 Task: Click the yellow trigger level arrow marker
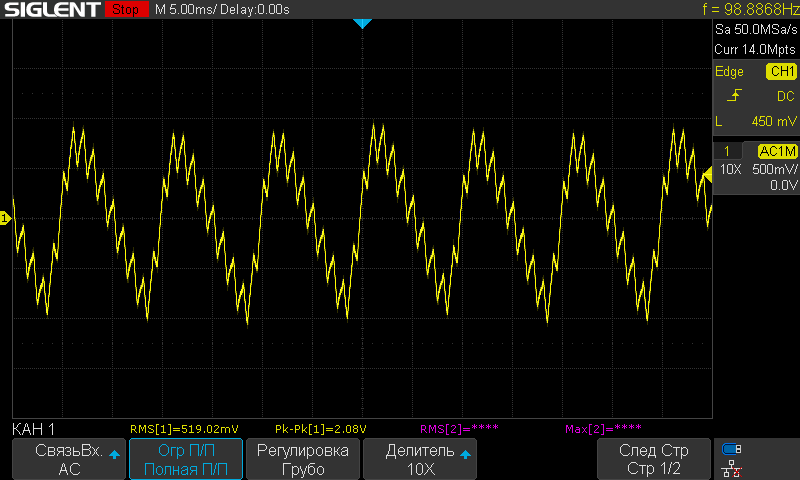706,177
